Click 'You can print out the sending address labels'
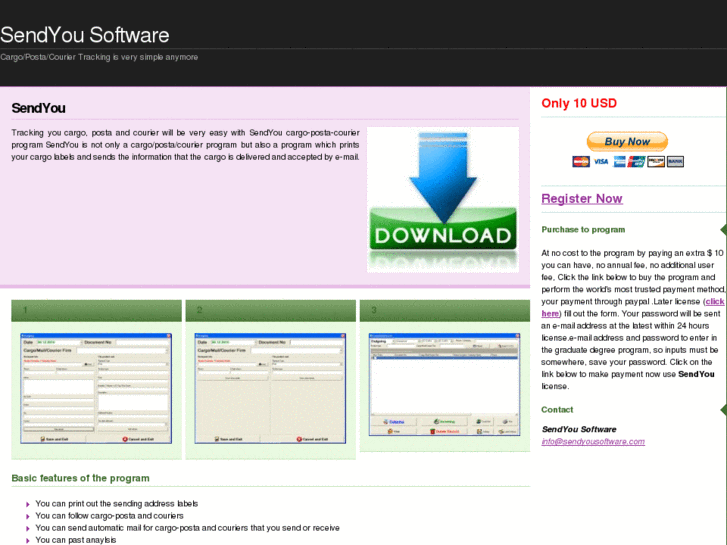The image size is (727, 545). point(117,504)
